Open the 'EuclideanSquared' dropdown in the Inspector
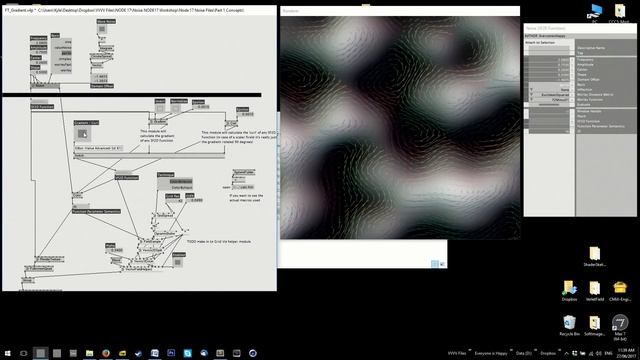The height and width of the screenshot is (360, 640). point(549,94)
